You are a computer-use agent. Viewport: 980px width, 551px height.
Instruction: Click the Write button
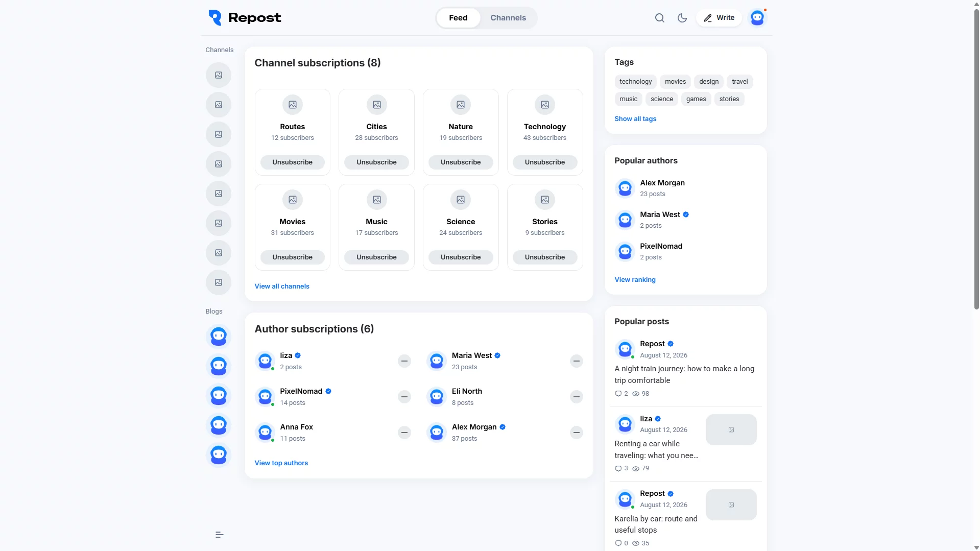[x=719, y=18]
